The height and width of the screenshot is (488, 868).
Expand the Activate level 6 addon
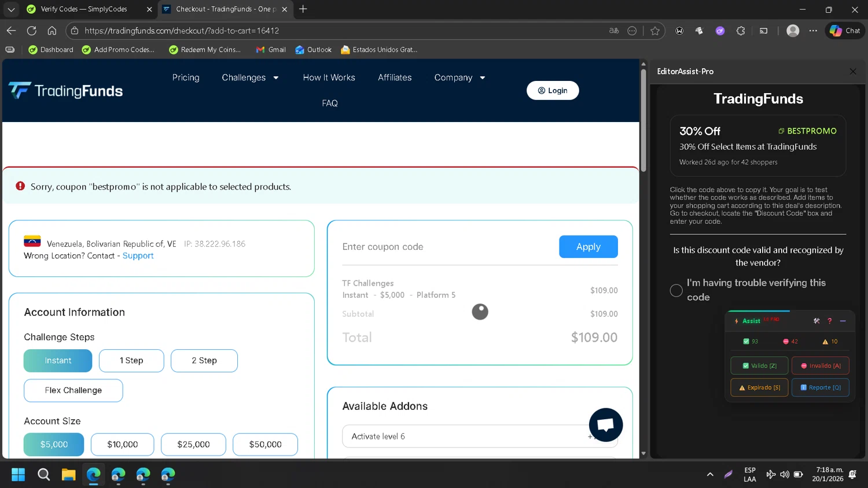click(x=480, y=437)
